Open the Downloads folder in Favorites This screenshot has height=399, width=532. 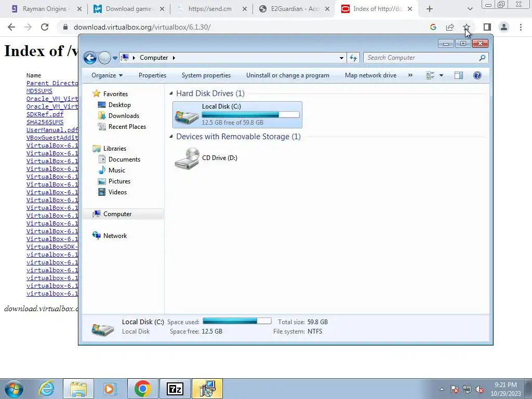pyautogui.click(x=124, y=116)
